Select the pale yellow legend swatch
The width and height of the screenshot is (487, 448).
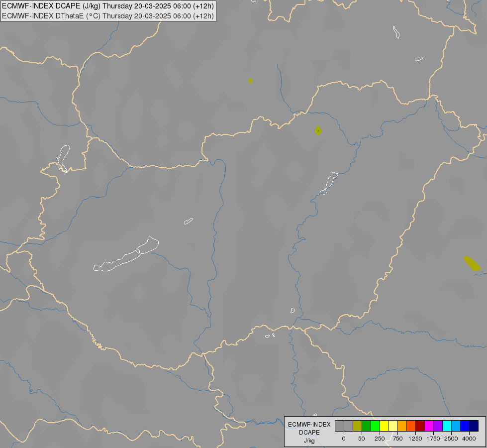pos(393,426)
